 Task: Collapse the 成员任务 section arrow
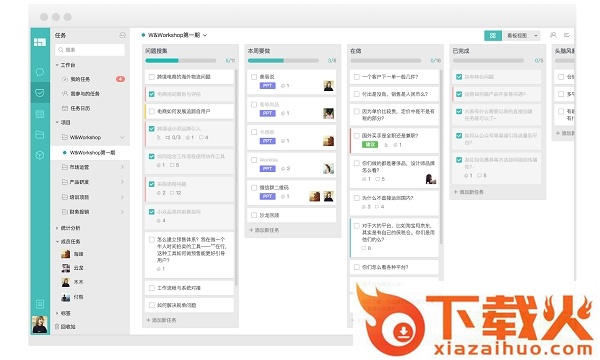click(57, 242)
